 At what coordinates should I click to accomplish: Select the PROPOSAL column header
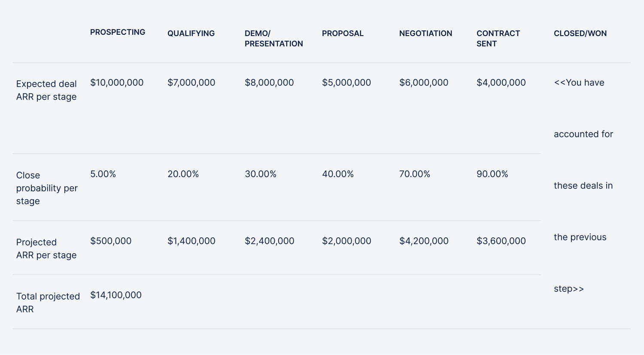point(343,33)
